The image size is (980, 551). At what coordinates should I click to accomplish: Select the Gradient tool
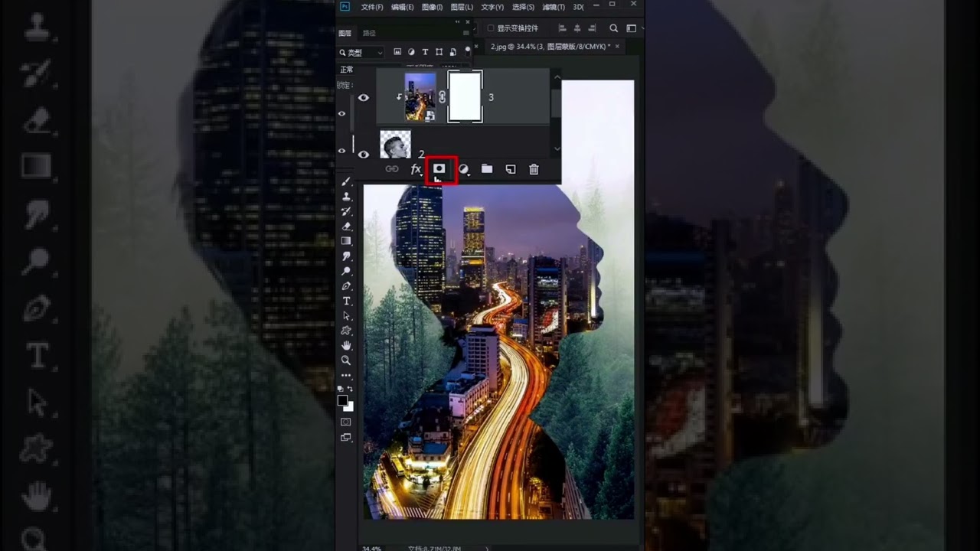coord(346,241)
